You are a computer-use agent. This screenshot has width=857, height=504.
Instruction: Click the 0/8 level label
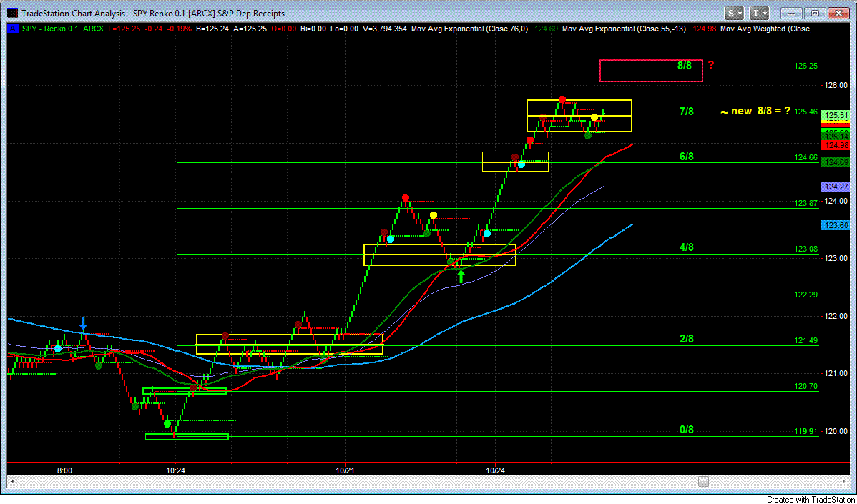(x=687, y=430)
